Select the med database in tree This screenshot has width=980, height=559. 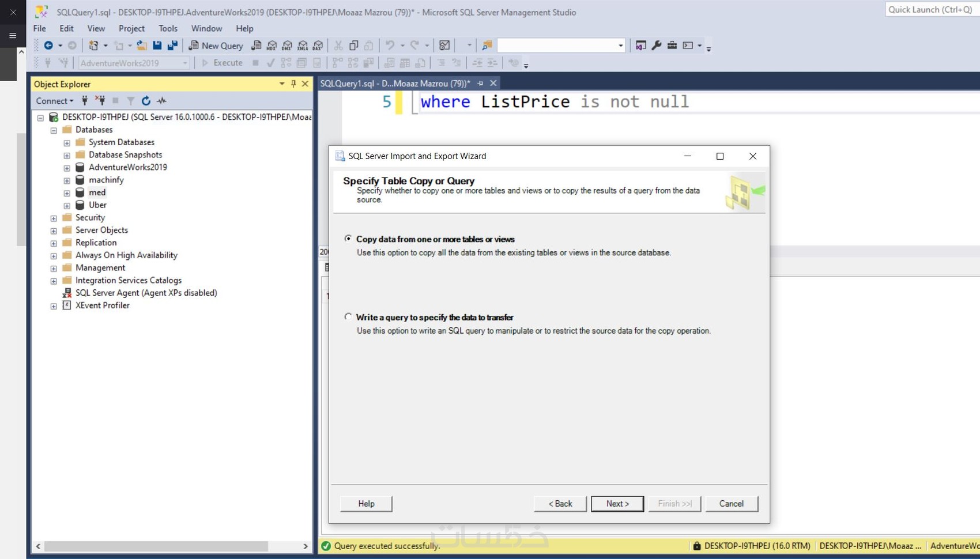pos(97,192)
